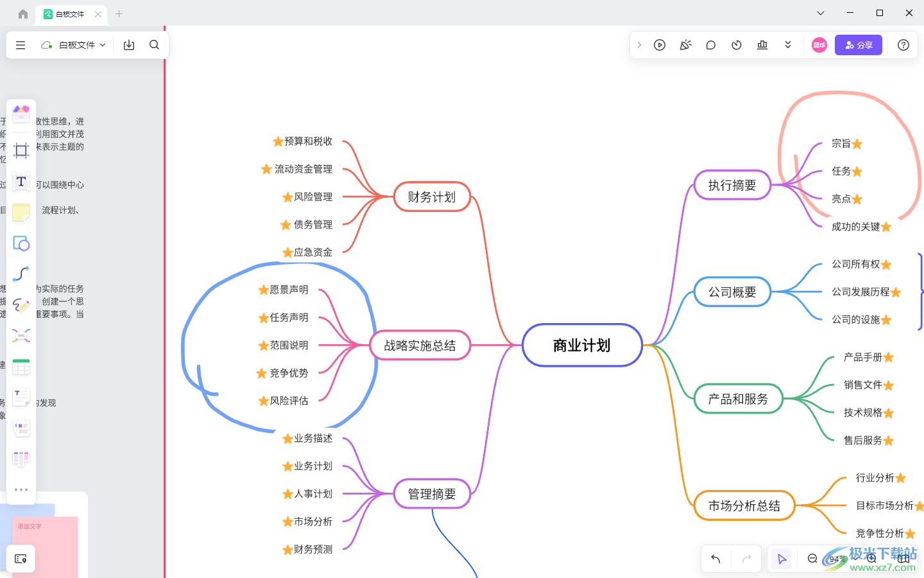Select the mind map tool
The height and width of the screenshot is (578, 924).
[x=21, y=336]
